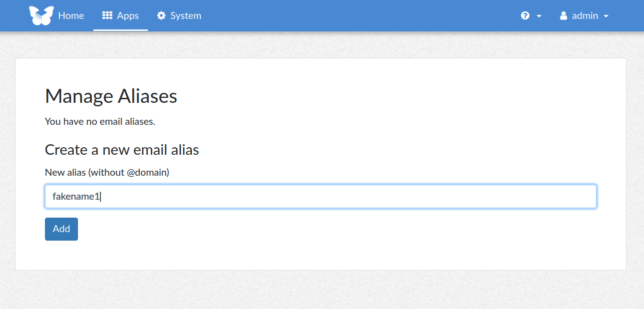Open the System menu text
Screen dimensions: 644x309
point(186,15)
